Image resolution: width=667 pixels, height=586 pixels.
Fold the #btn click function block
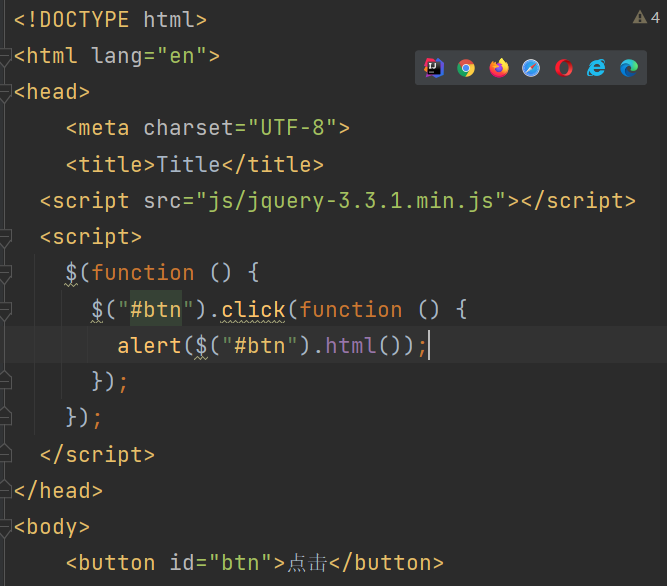(5, 310)
